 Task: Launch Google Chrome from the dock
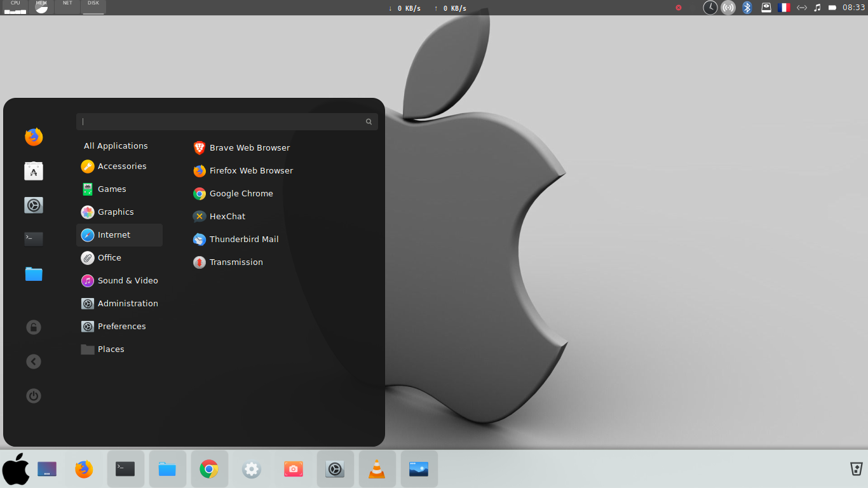point(209,470)
